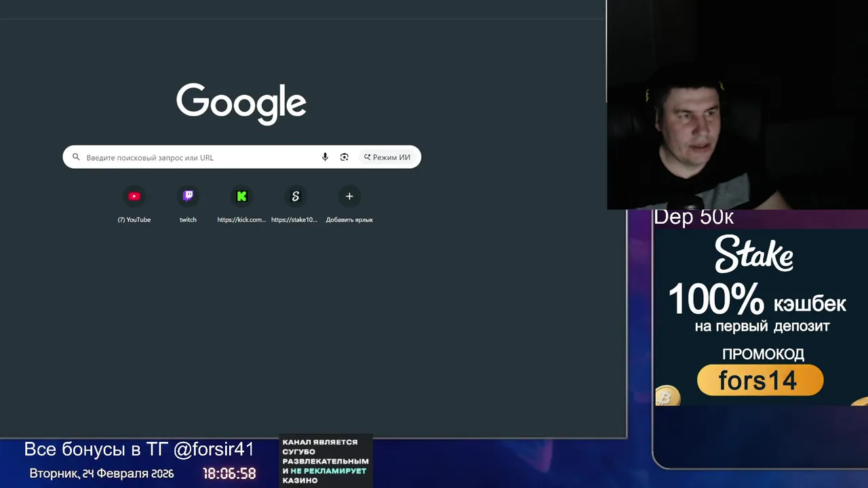Image resolution: width=868 pixels, height=488 pixels.
Task: Click the на первый депозит text
Action: [x=762, y=327]
